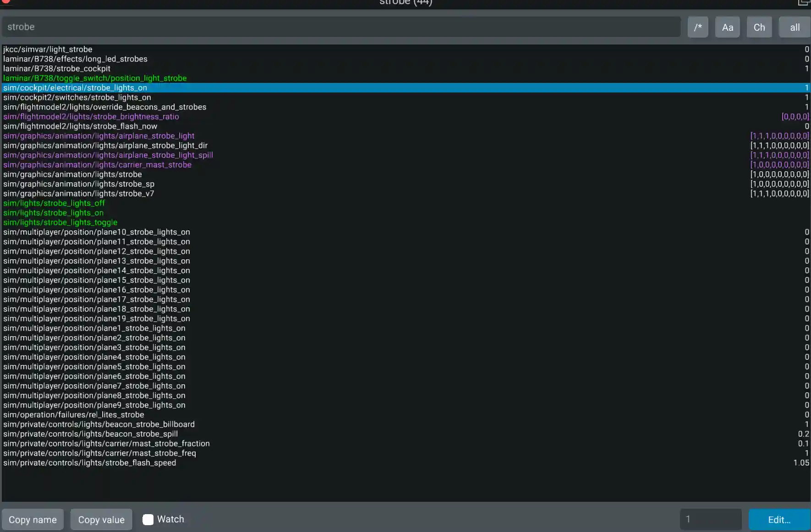The width and height of the screenshot is (811, 532).
Task: Toggle the regex filter button
Action: coord(697,27)
